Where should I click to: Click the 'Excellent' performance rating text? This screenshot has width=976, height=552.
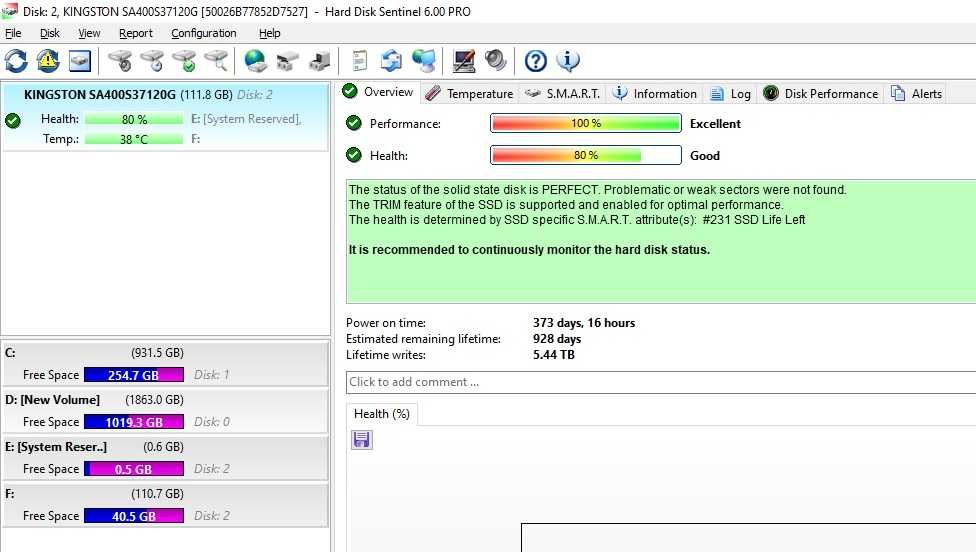click(x=715, y=123)
